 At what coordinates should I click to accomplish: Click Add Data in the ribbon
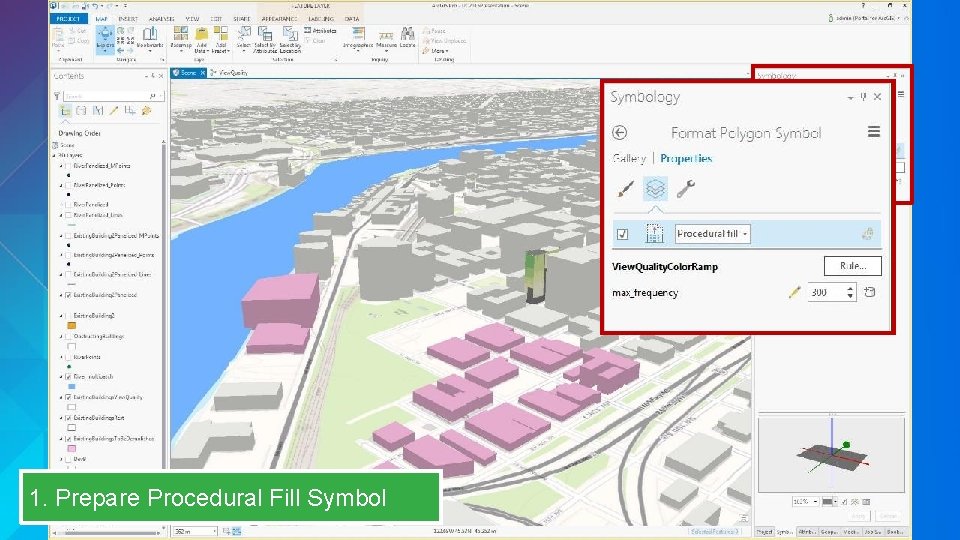click(x=201, y=39)
